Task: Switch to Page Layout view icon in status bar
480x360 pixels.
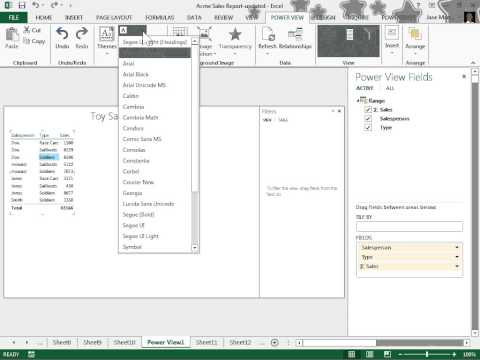Action: pyautogui.click(x=370, y=354)
